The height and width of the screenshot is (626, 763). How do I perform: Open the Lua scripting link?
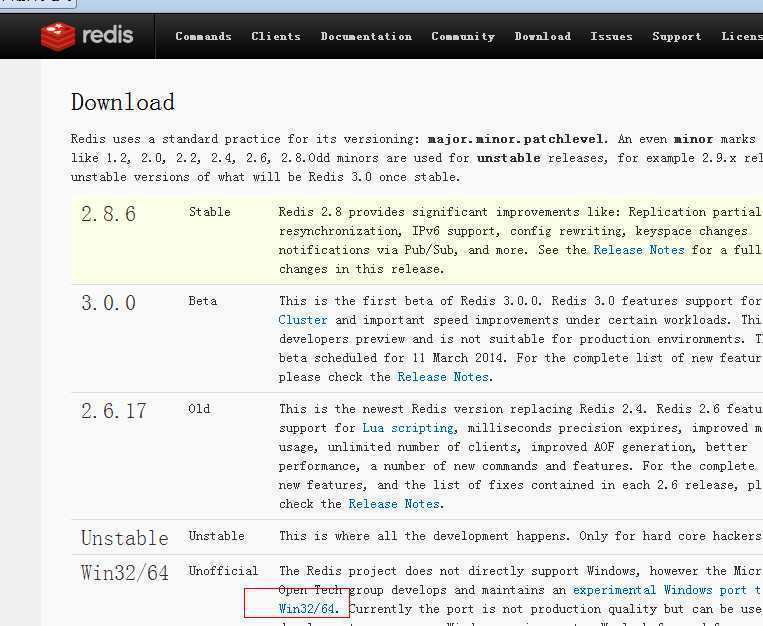coord(408,428)
